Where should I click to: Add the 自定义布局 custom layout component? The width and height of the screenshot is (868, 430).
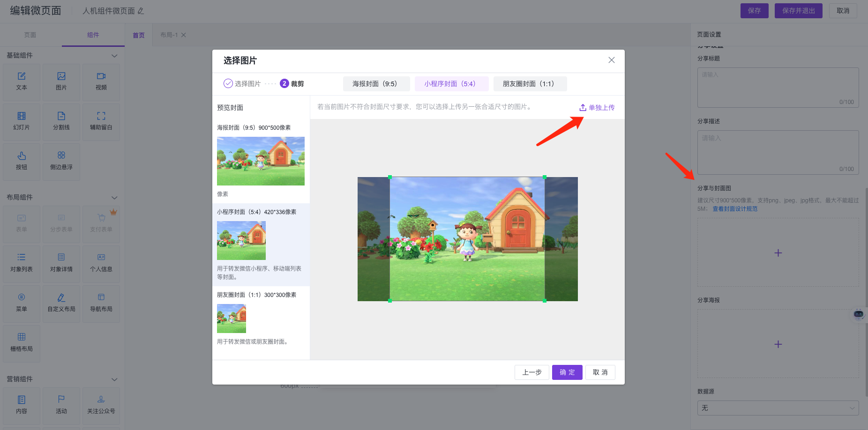coord(61,304)
